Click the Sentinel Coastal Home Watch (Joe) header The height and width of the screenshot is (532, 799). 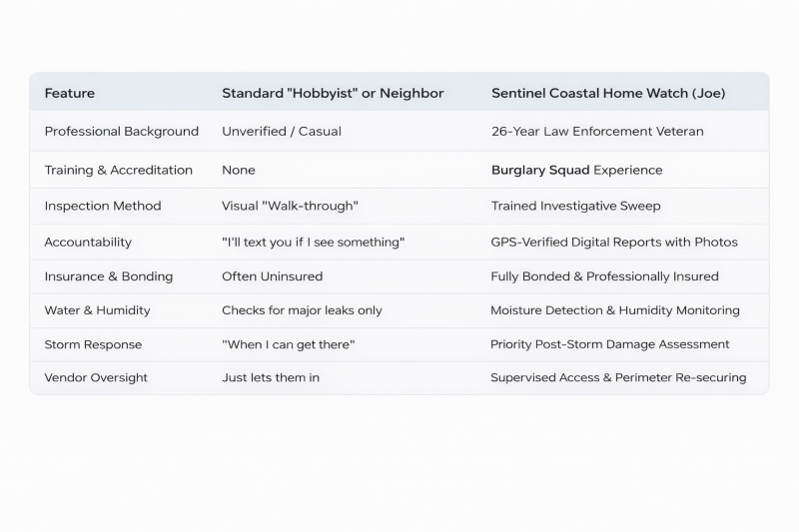click(x=608, y=93)
